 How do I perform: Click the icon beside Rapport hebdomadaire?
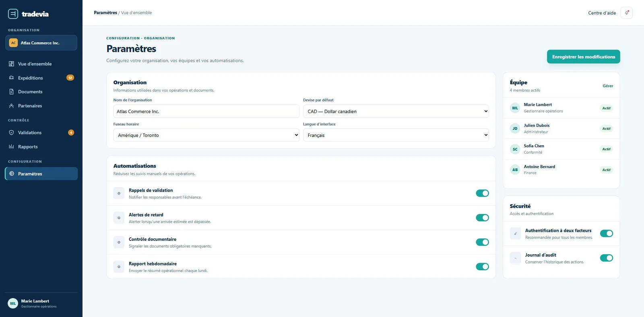point(119,267)
